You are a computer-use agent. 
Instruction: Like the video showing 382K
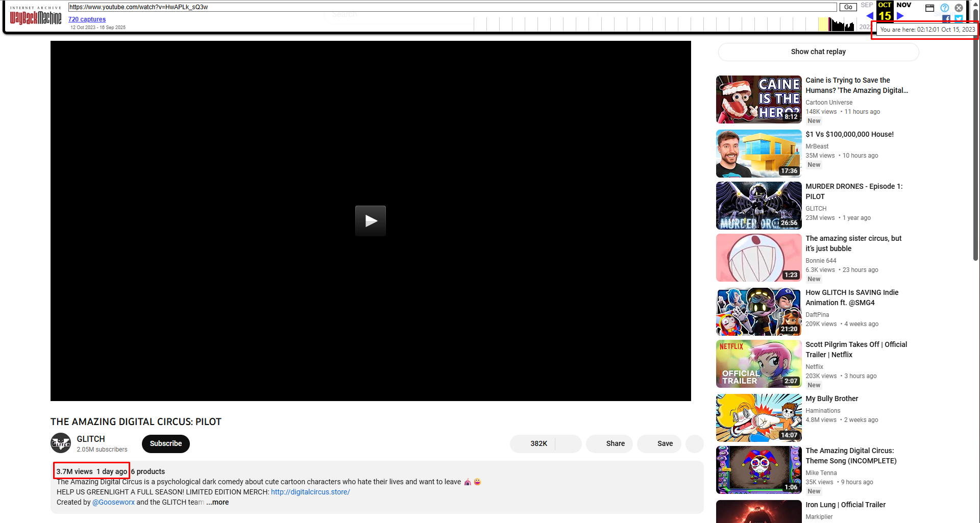[533, 443]
